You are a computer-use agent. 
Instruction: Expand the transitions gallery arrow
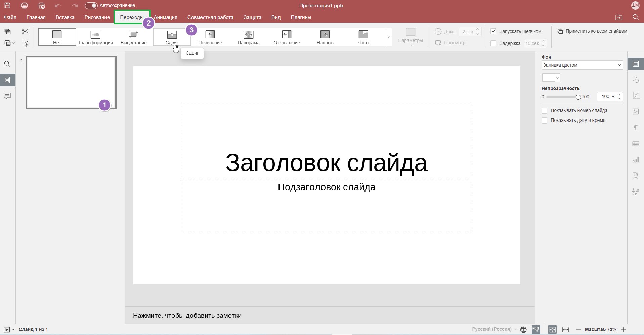tap(389, 37)
